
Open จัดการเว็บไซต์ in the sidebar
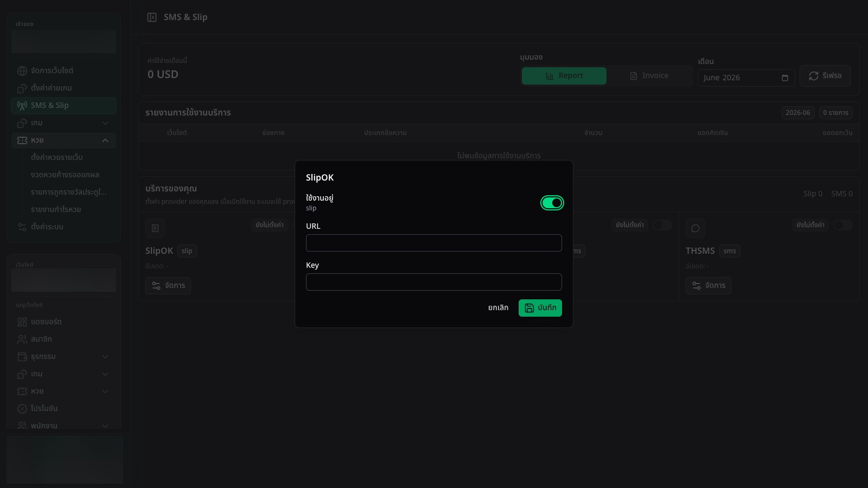pyautogui.click(x=63, y=71)
